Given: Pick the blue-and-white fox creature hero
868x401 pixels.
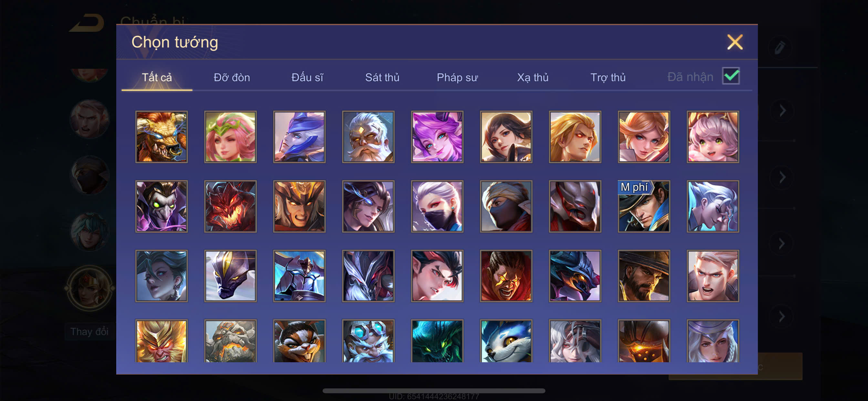Looking at the screenshot, I should (x=506, y=341).
